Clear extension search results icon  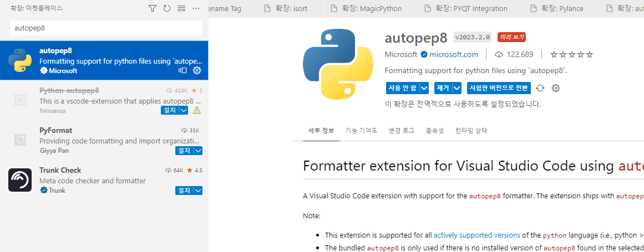click(x=181, y=8)
